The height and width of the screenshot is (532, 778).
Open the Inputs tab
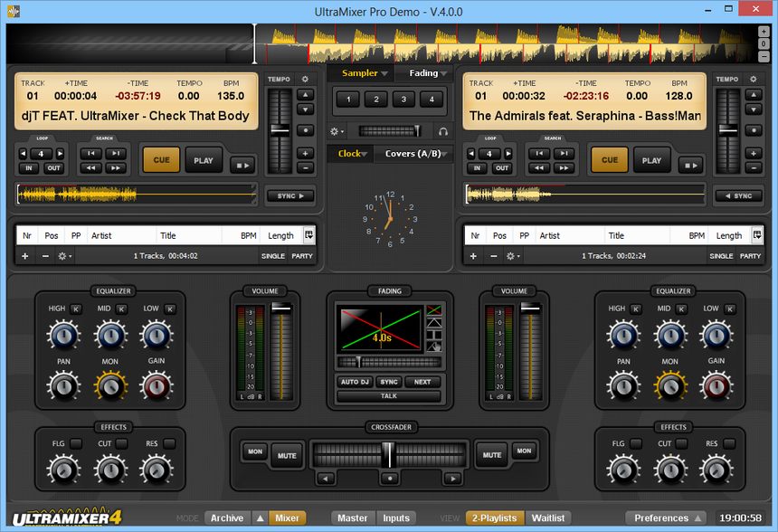tap(396, 518)
